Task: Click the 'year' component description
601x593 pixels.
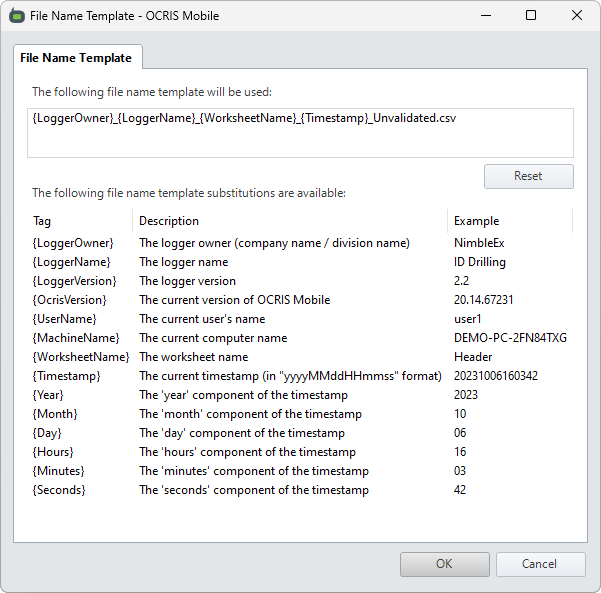Action: [243, 395]
